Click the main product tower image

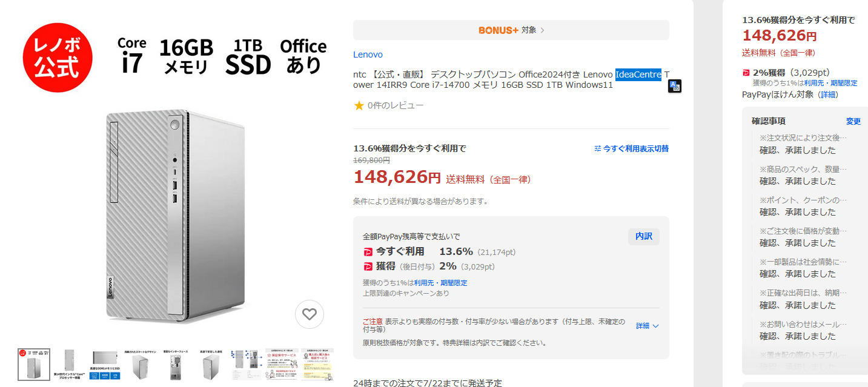point(175,217)
